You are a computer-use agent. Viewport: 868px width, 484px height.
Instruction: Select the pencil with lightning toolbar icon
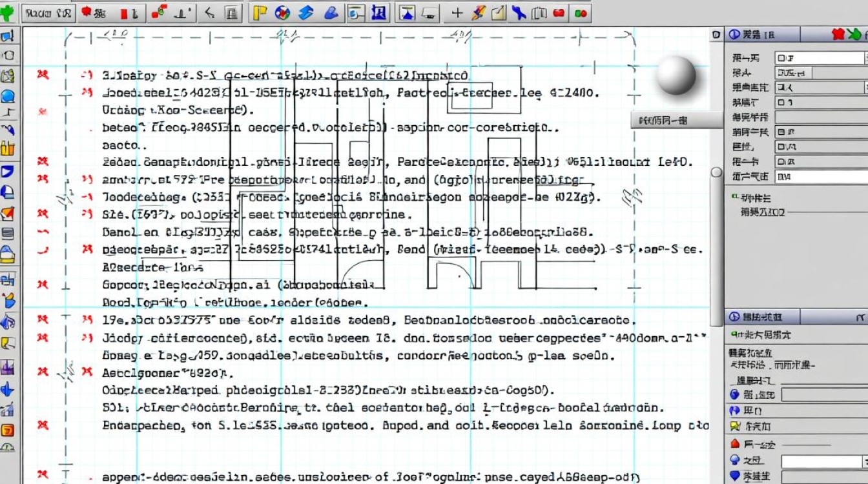pyautogui.click(x=478, y=13)
